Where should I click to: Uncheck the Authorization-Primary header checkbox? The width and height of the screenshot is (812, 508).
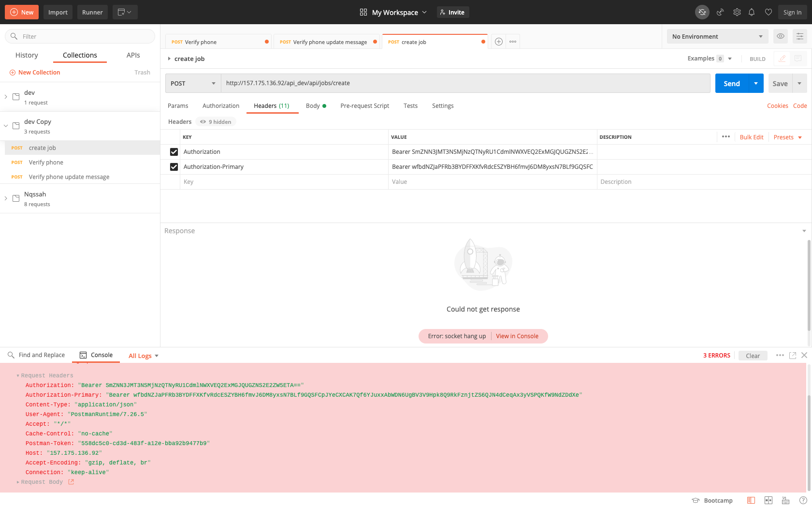pos(174,167)
